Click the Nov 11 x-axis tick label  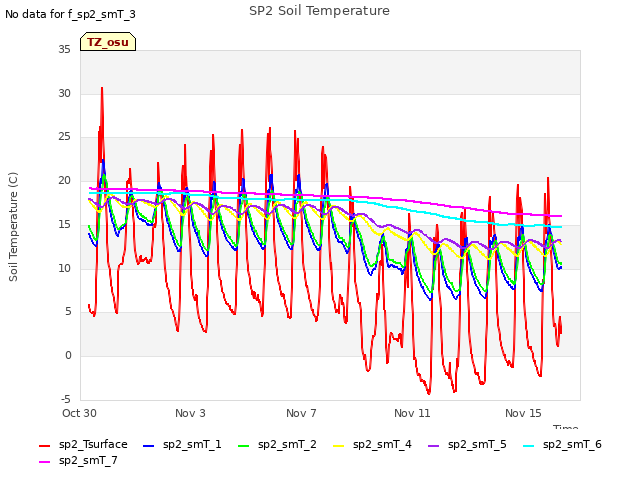tap(412, 413)
